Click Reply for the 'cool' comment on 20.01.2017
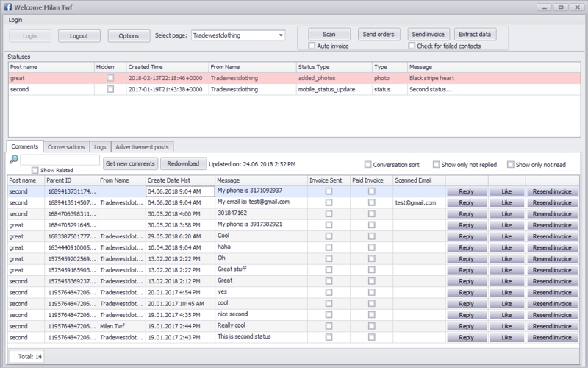588x368 pixels. point(467,304)
